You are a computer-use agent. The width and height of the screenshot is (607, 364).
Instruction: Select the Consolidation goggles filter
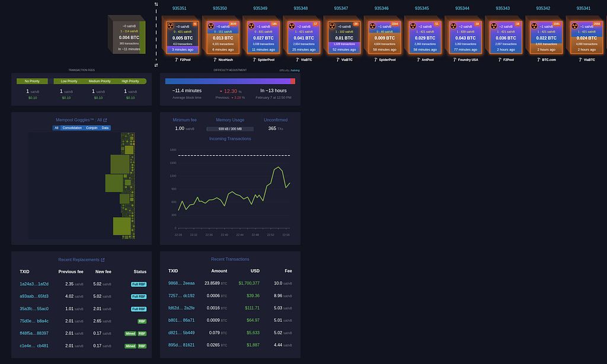click(72, 127)
